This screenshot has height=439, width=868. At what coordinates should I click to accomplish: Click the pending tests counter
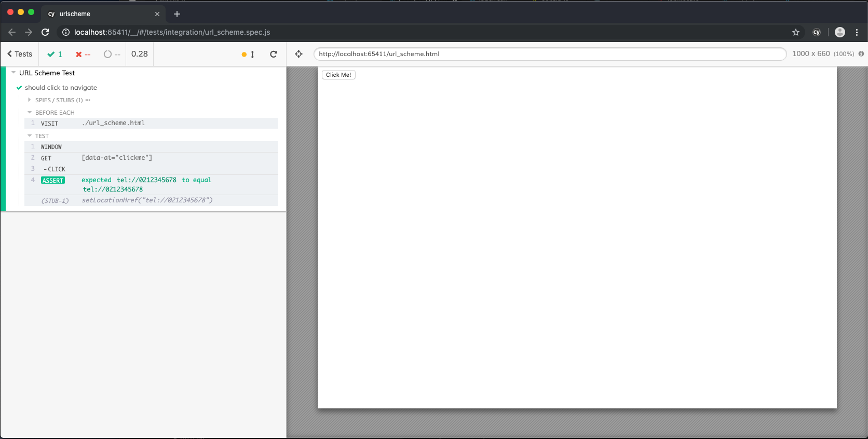point(112,54)
